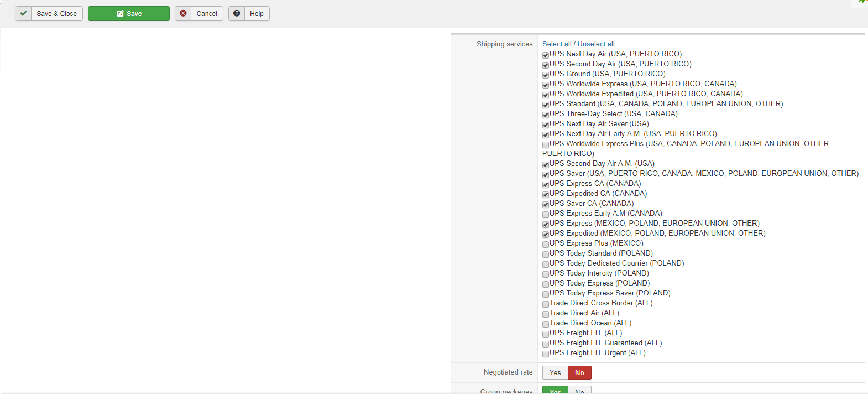The height and width of the screenshot is (394, 868).
Task: Uncheck UPS Worldwide Express (USA, PUERTO RICO, CANADA)
Action: (546, 85)
